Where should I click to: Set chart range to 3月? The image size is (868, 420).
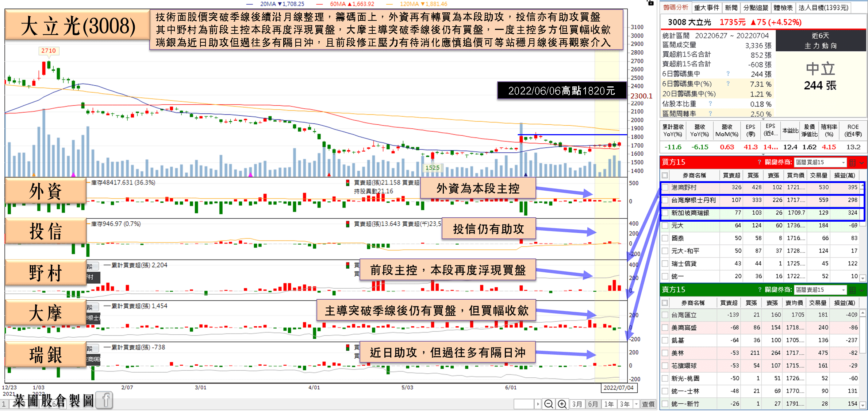click(x=577, y=404)
